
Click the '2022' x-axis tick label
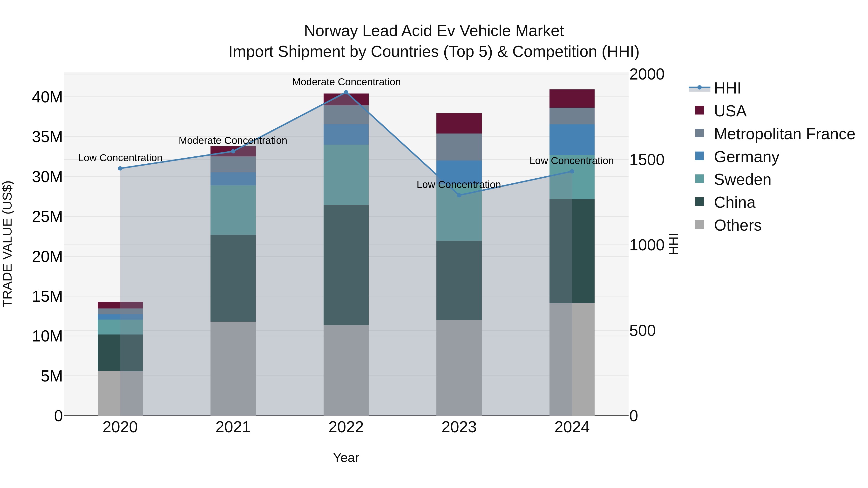tap(346, 427)
